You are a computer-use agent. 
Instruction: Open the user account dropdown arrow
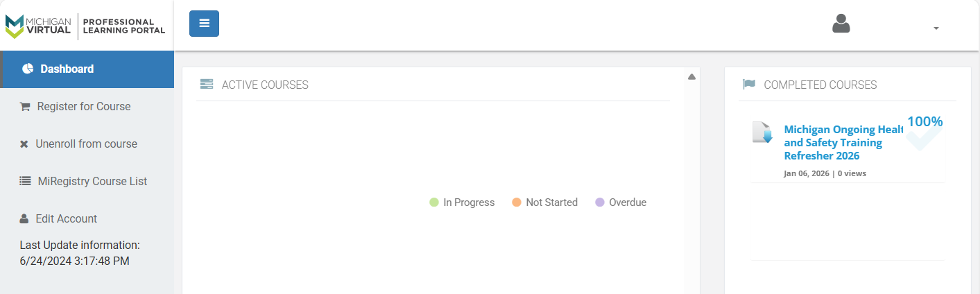(x=936, y=28)
